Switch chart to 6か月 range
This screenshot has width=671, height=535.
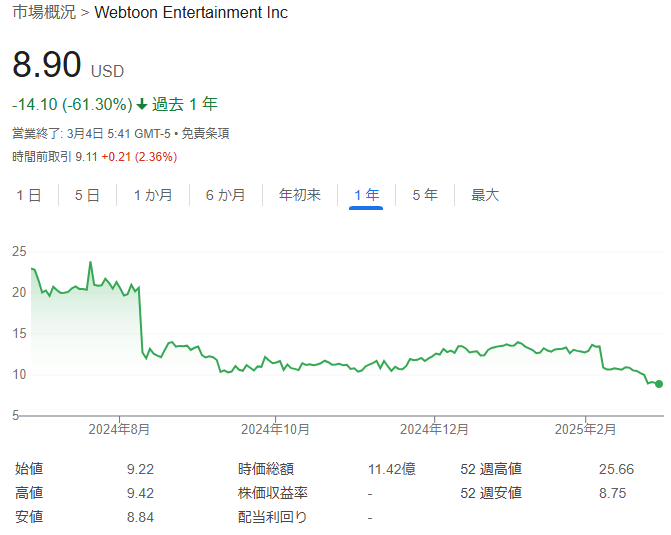click(x=226, y=195)
